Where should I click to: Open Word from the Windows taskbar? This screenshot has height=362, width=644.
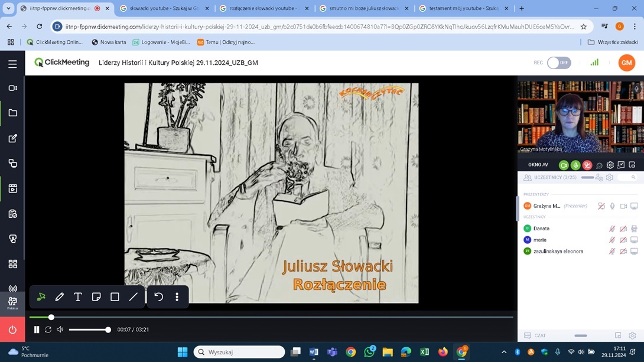click(x=314, y=352)
